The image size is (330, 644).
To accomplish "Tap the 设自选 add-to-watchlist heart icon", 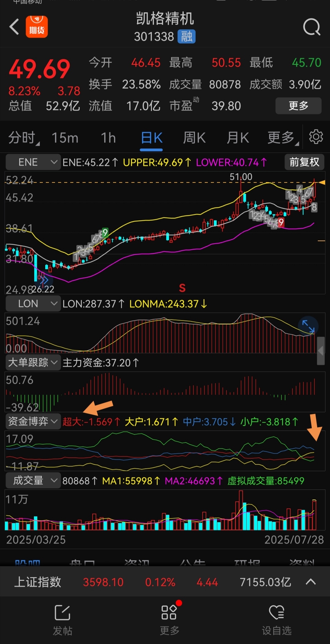I will [x=277, y=620].
